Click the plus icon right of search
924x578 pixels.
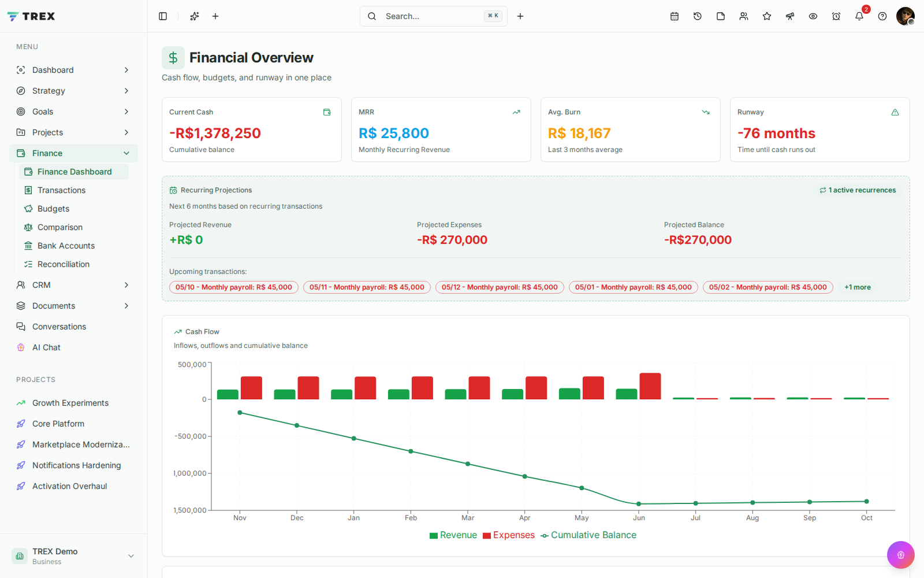pos(520,16)
